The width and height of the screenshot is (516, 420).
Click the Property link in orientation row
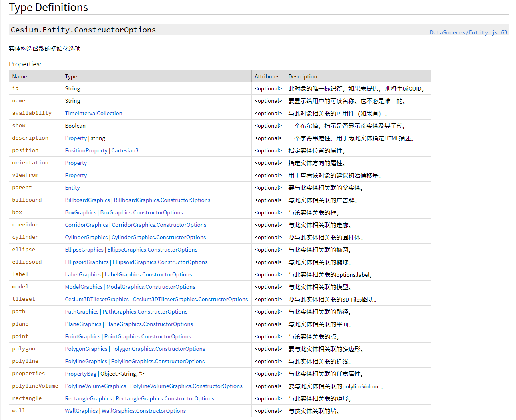coord(76,163)
